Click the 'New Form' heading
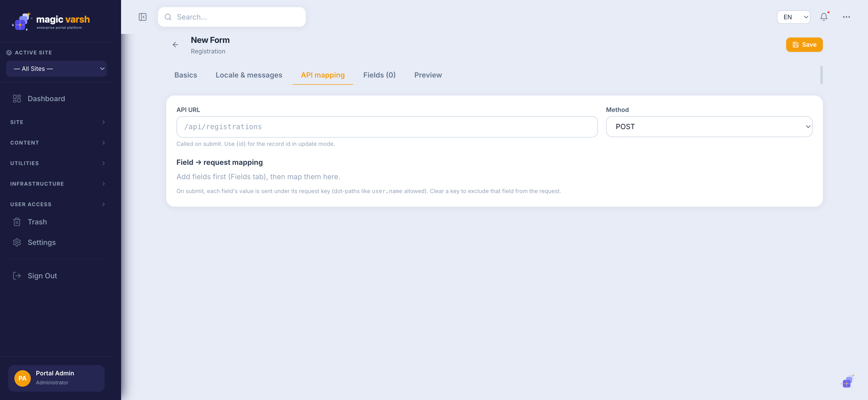This screenshot has width=868, height=400. pos(210,40)
